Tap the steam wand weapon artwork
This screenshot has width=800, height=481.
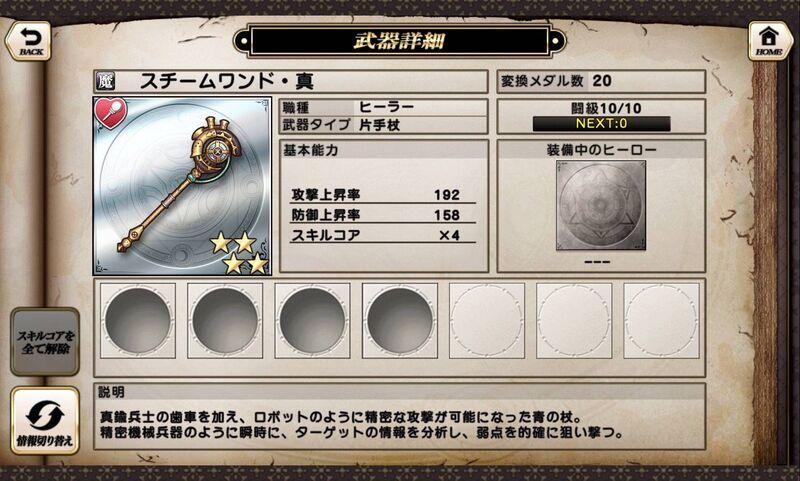[182, 186]
